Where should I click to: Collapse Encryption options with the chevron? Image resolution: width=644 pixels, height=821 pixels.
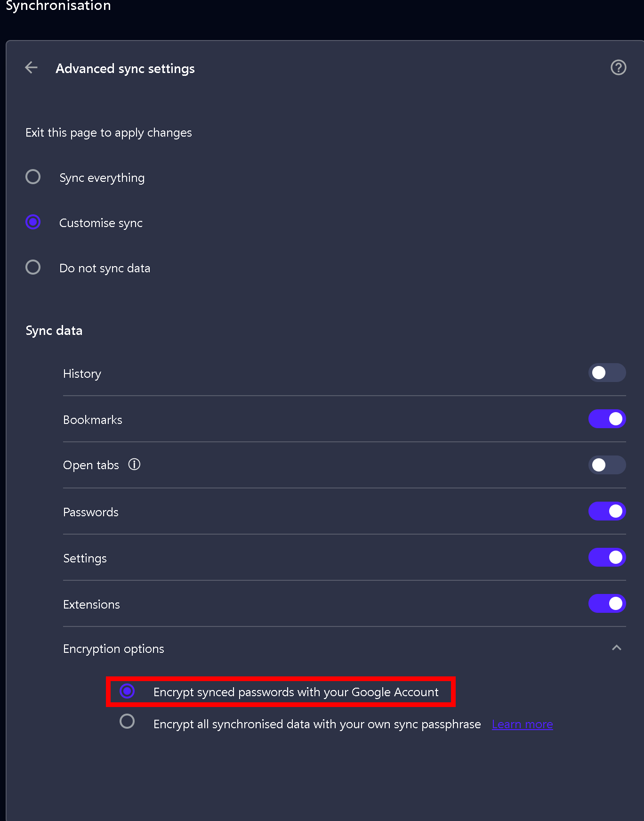click(617, 648)
